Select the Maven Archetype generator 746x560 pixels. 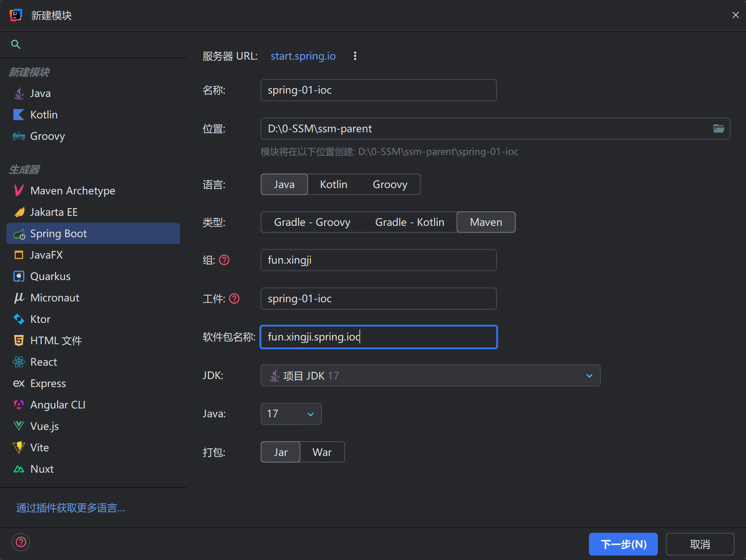point(73,191)
